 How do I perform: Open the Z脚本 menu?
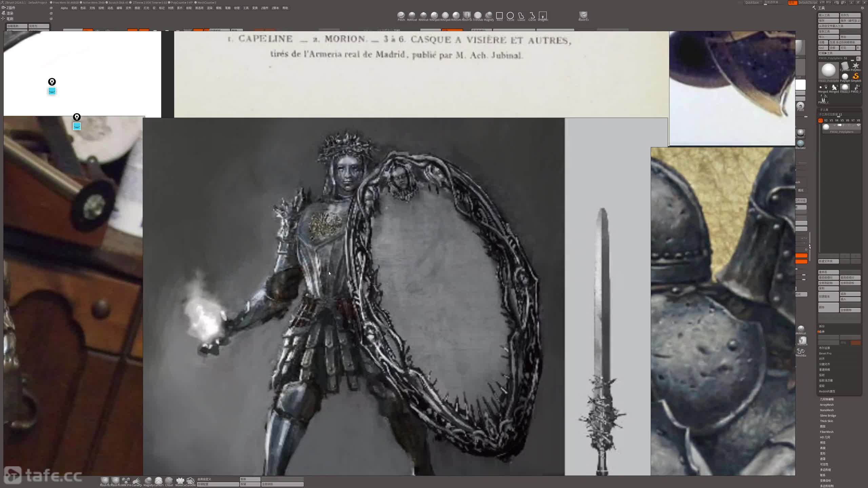pos(275,8)
